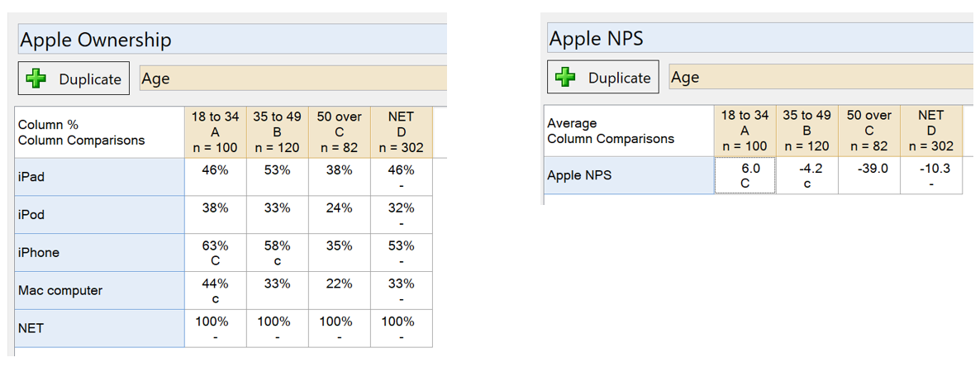
Task: Select the 6.0 cell in Apple NPS row
Action: 745,176
